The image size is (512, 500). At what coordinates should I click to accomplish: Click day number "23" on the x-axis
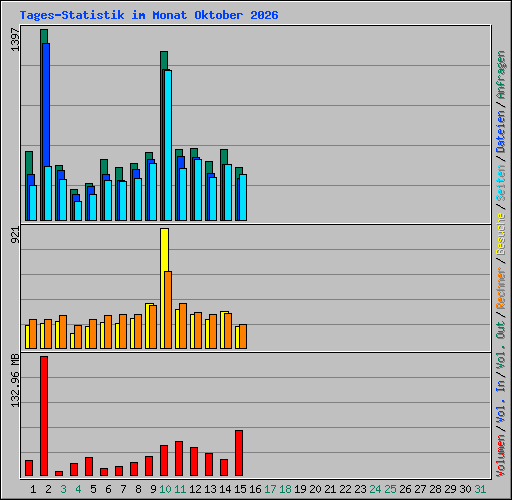point(360,489)
